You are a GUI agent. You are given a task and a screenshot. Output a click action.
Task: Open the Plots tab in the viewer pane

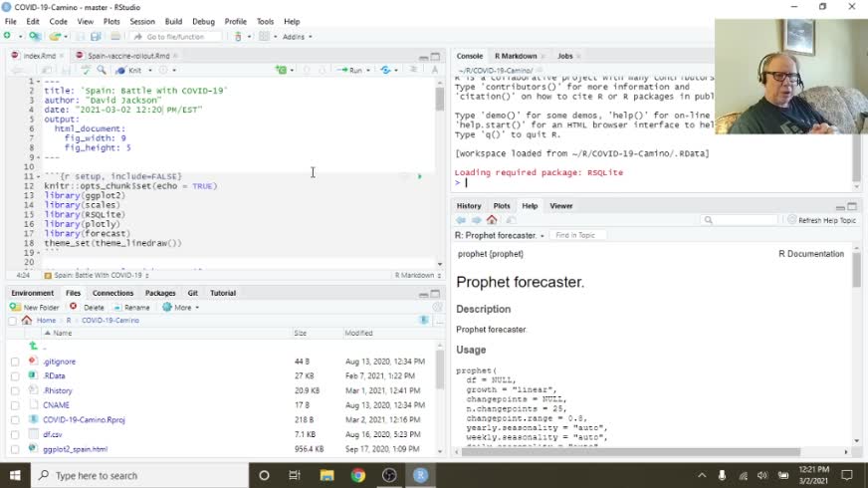click(502, 206)
